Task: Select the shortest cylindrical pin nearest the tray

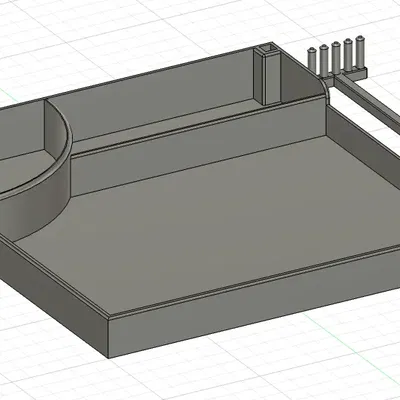Action: (312, 62)
